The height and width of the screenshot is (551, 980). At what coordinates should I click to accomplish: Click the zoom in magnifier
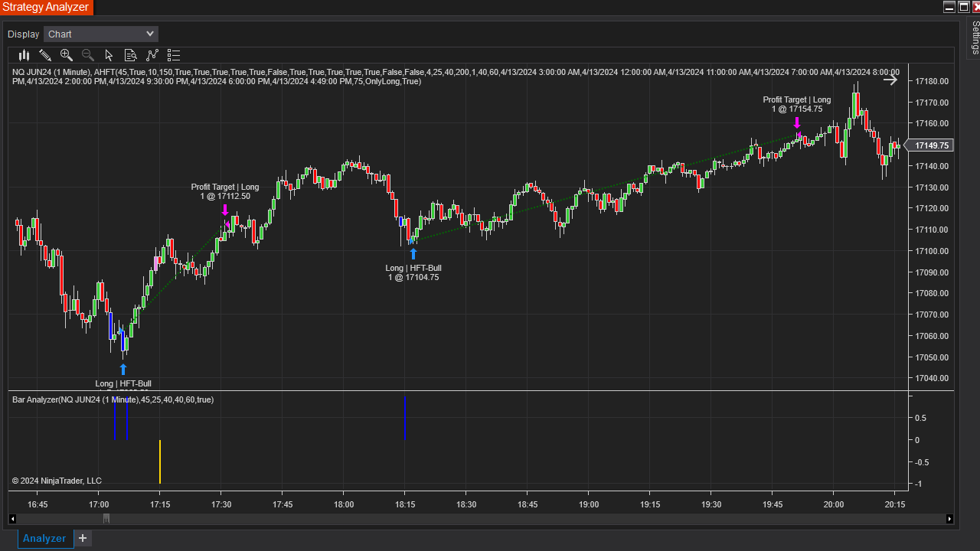pos(67,55)
